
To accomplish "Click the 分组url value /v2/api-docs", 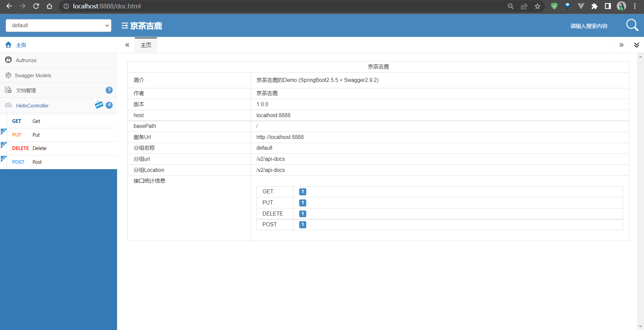I will (270, 159).
